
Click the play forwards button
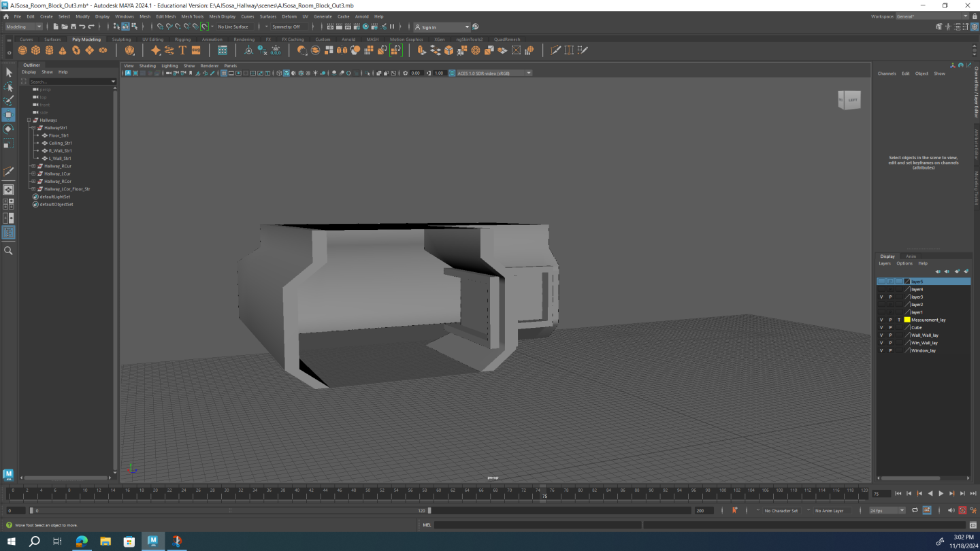[941, 493]
